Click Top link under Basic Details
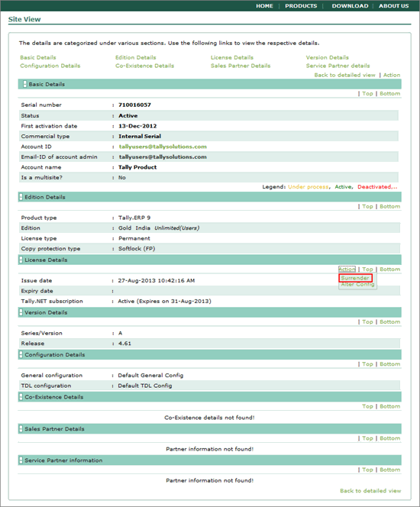Screen dimensions: 420x507 tap(367, 93)
